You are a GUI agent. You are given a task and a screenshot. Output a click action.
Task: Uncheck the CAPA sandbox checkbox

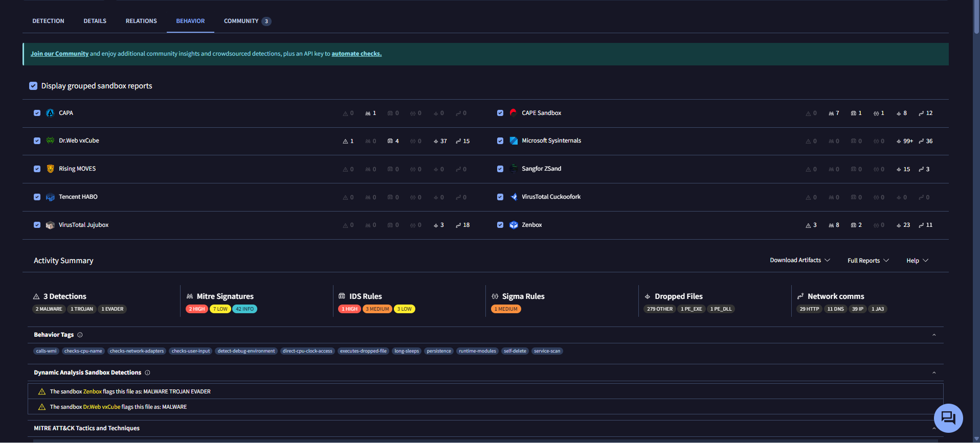(37, 113)
